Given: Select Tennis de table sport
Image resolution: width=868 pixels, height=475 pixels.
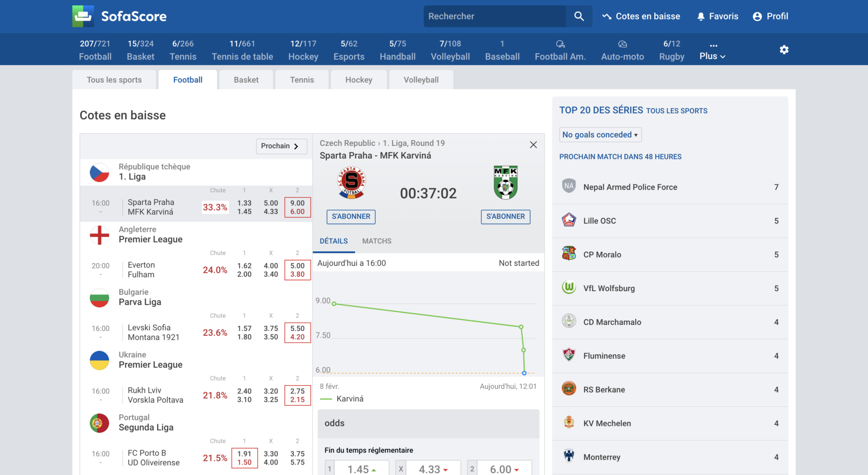Looking at the screenshot, I should tap(242, 50).
